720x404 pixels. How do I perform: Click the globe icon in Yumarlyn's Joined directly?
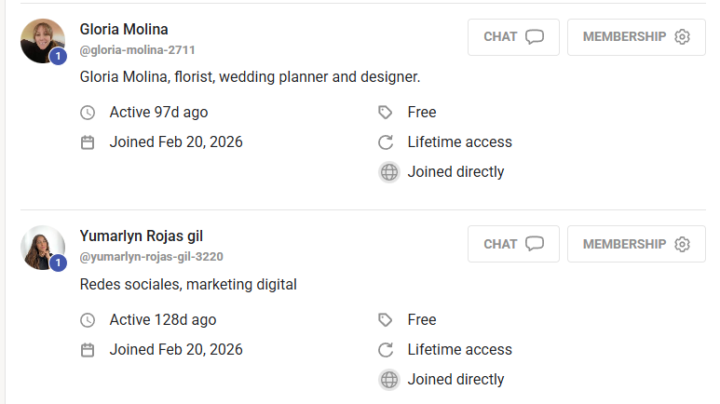click(x=389, y=380)
